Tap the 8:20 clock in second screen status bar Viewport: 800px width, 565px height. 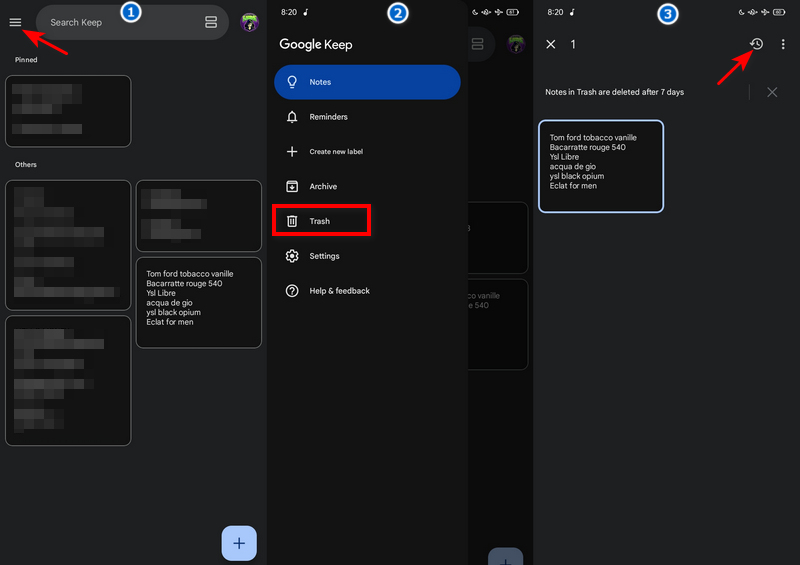(x=289, y=12)
